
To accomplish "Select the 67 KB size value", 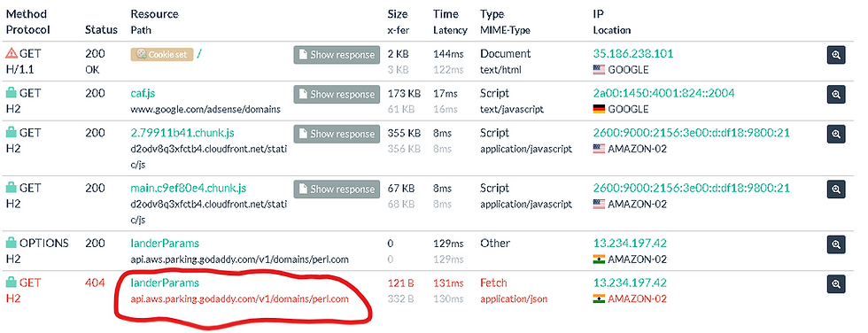I will pyautogui.click(x=400, y=189).
